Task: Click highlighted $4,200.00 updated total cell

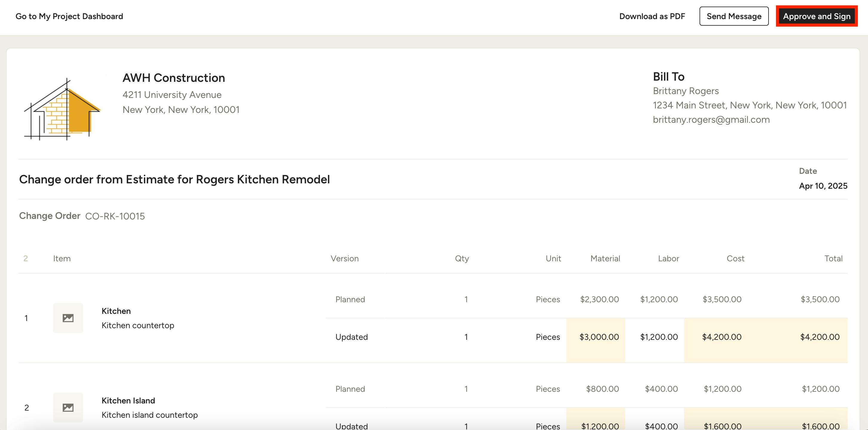Action: [x=820, y=337]
